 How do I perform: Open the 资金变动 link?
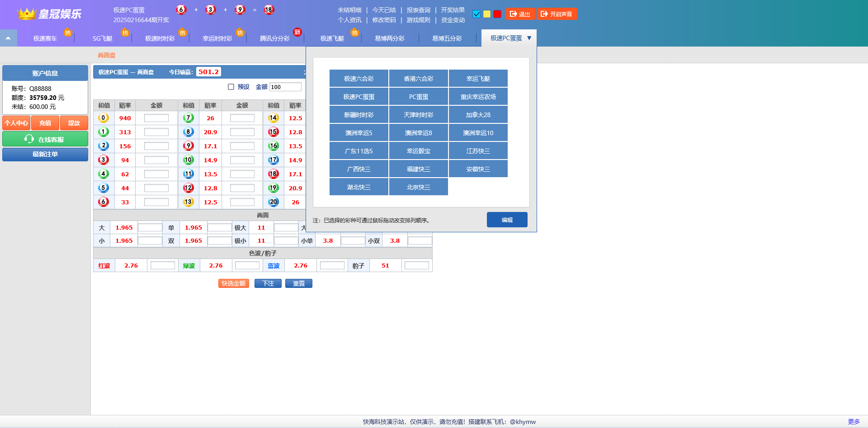coord(453,20)
